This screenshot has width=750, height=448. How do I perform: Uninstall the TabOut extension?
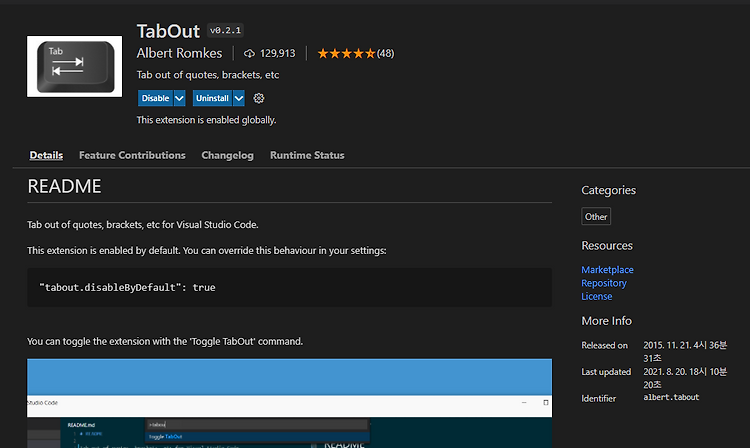coord(212,98)
